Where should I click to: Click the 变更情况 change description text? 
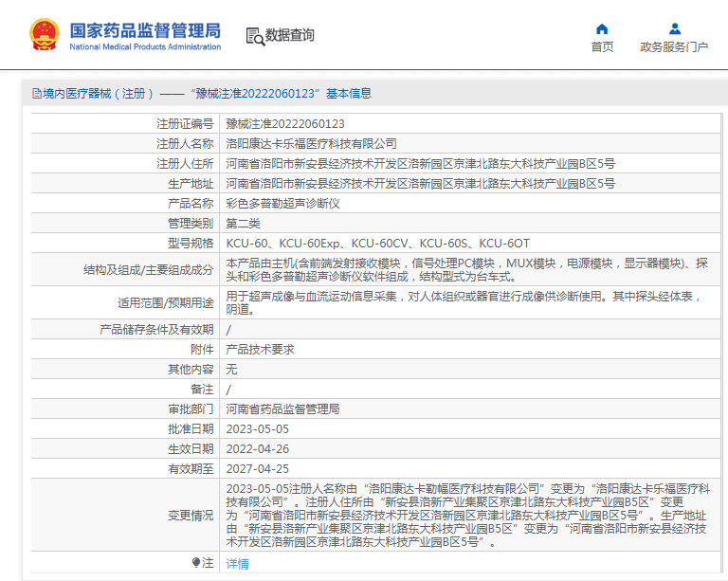tap(468, 515)
